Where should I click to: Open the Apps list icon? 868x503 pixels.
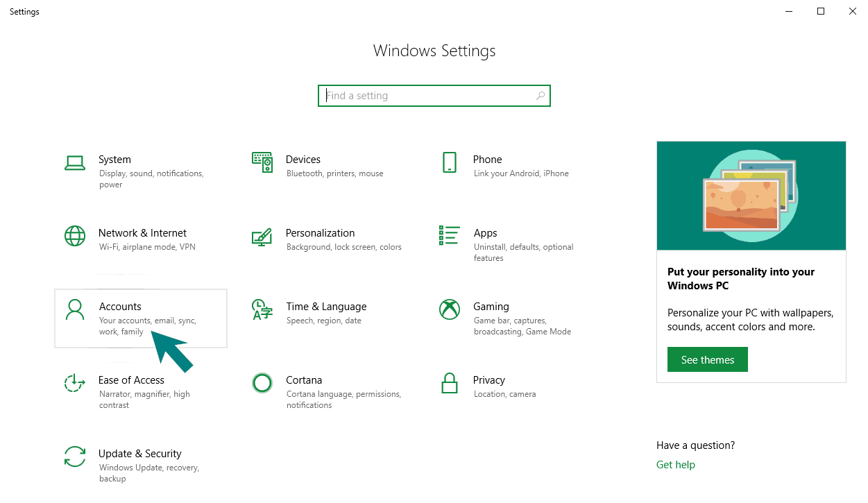click(450, 235)
